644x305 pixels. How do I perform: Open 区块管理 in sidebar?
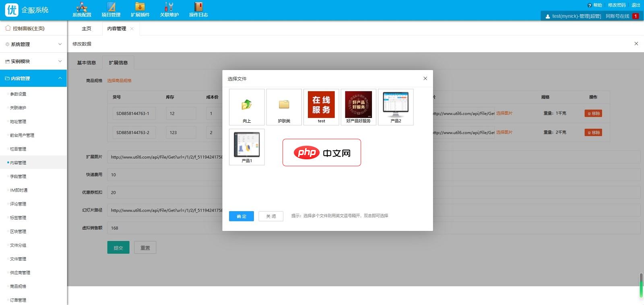pos(18,231)
